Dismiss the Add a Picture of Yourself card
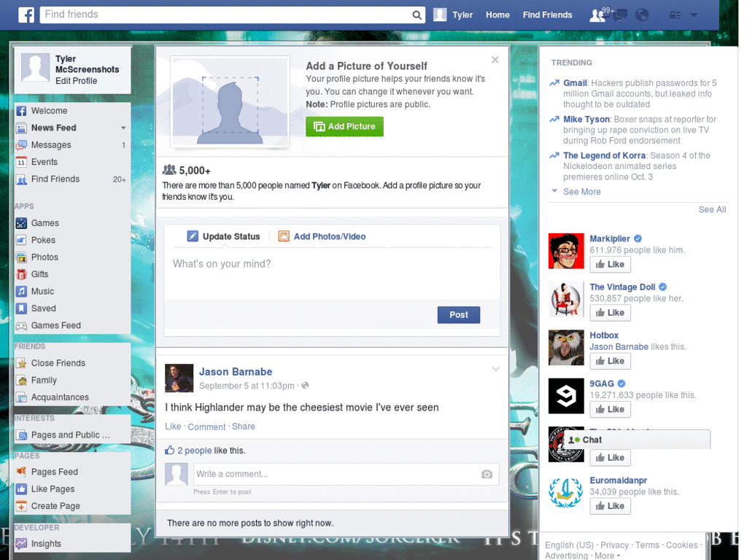 point(495,60)
